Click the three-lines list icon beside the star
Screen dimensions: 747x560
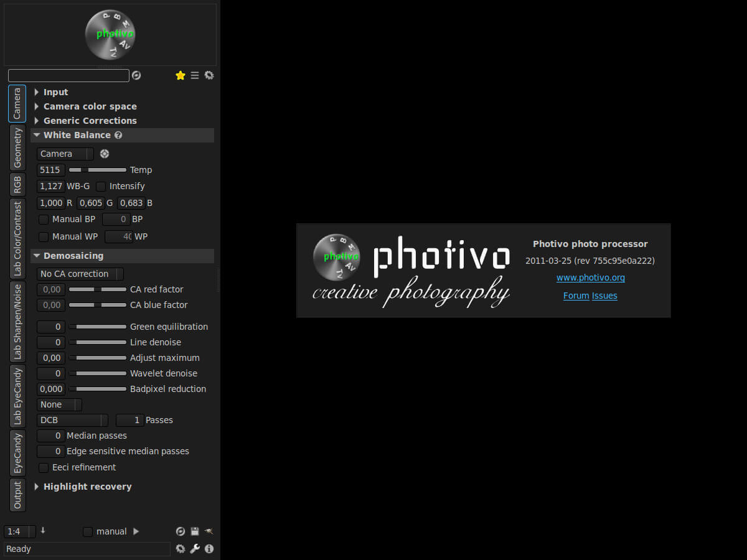(195, 75)
